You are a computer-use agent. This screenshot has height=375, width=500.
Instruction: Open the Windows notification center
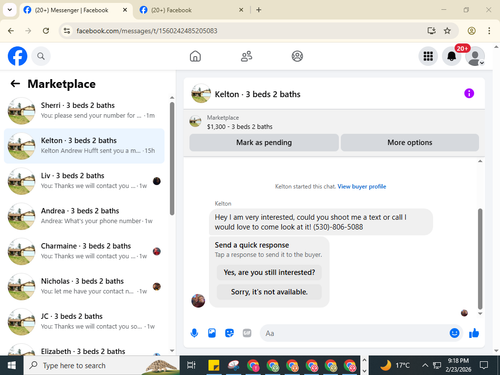484,366
